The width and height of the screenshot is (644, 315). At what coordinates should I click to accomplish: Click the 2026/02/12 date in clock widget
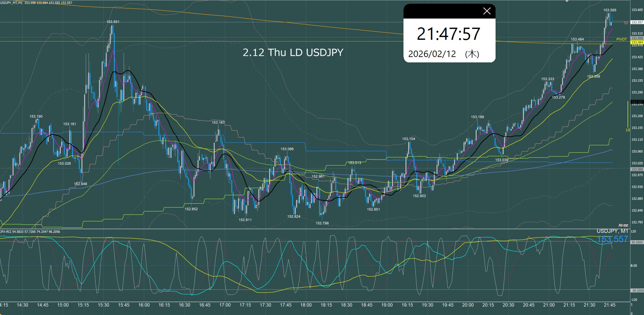coord(432,54)
